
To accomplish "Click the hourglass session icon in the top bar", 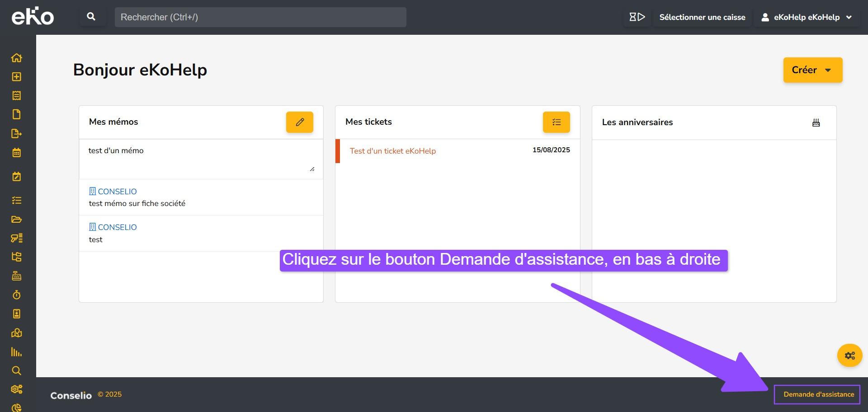I will (x=637, y=17).
